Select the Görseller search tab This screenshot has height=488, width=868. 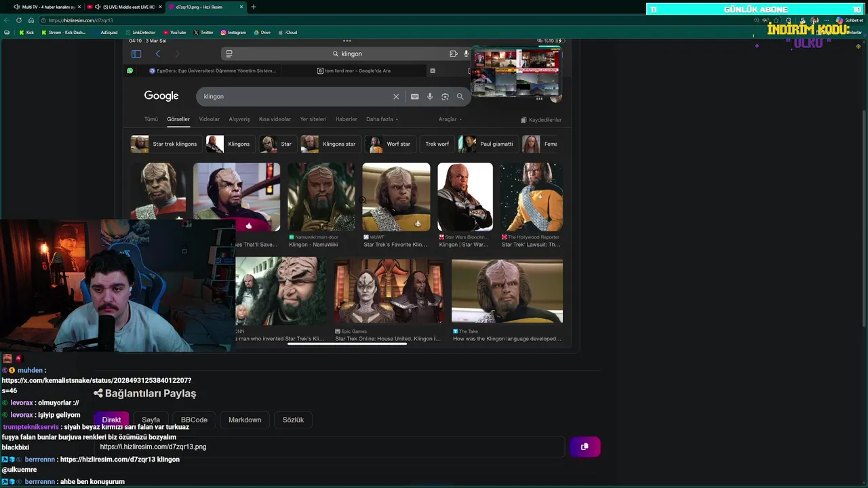pyautogui.click(x=178, y=119)
